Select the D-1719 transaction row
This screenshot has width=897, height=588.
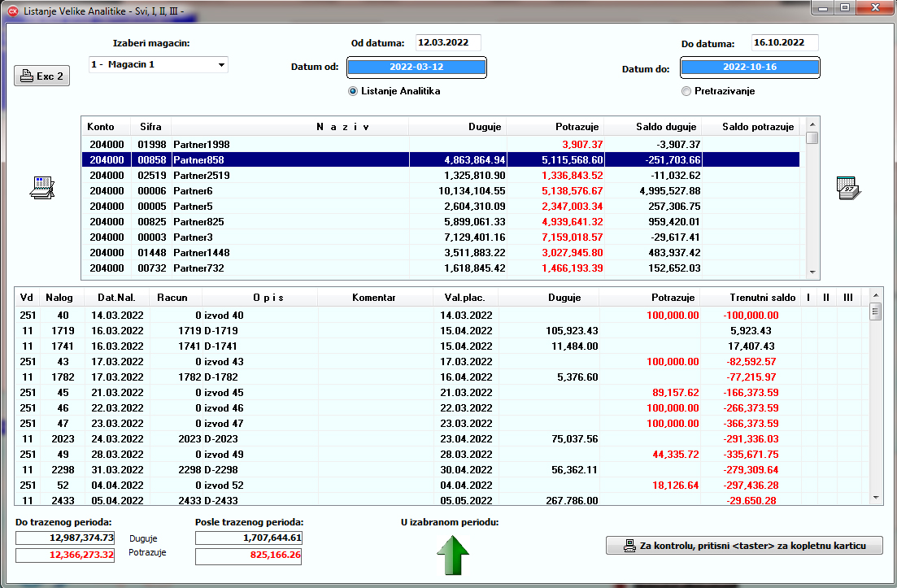coord(442,331)
